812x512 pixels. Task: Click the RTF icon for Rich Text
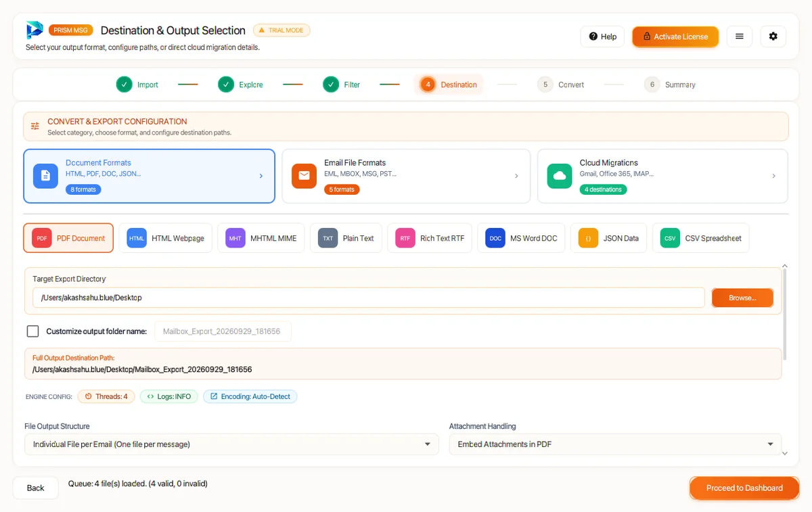[x=405, y=238]
